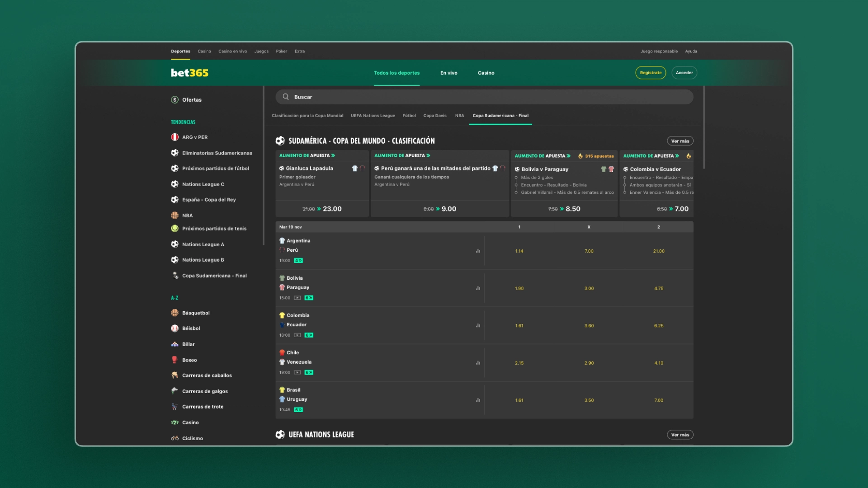Open stats icon for Argentina v Perú
This screenshot has width=868, height=488.
tap(478, 251)
